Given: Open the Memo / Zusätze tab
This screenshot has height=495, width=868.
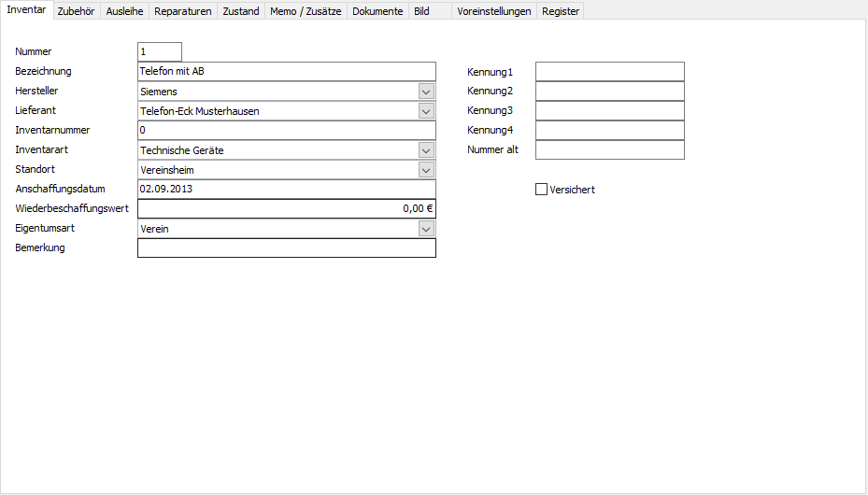Looking at the screenshot, I should pyautogui.click(x=306, y=11).
